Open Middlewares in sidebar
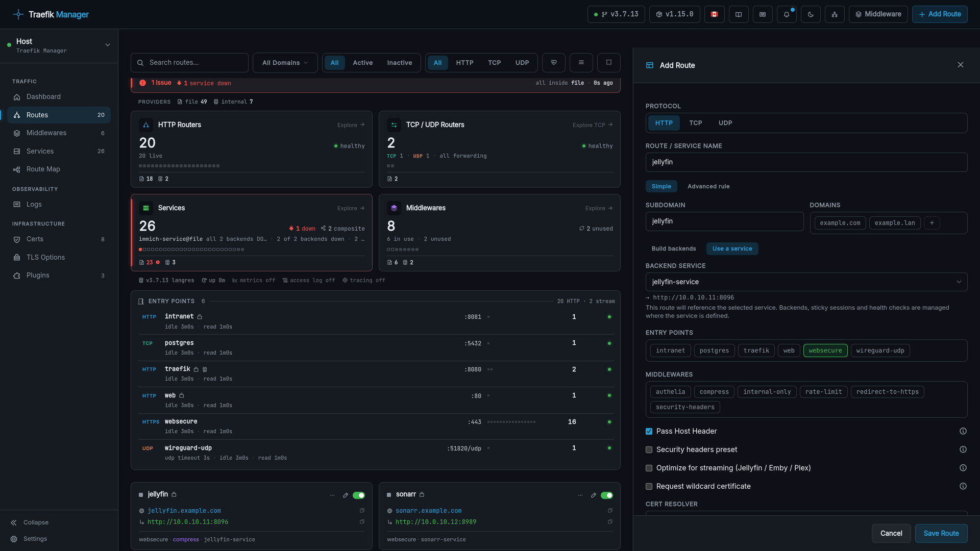Image resolution: width=980 pixels, height=551 pixels. [x=59, y=133]
